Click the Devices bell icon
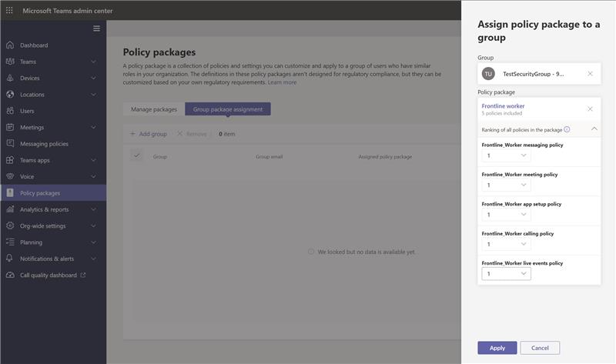This screenshot has width=616, height=364. point(10,78)
